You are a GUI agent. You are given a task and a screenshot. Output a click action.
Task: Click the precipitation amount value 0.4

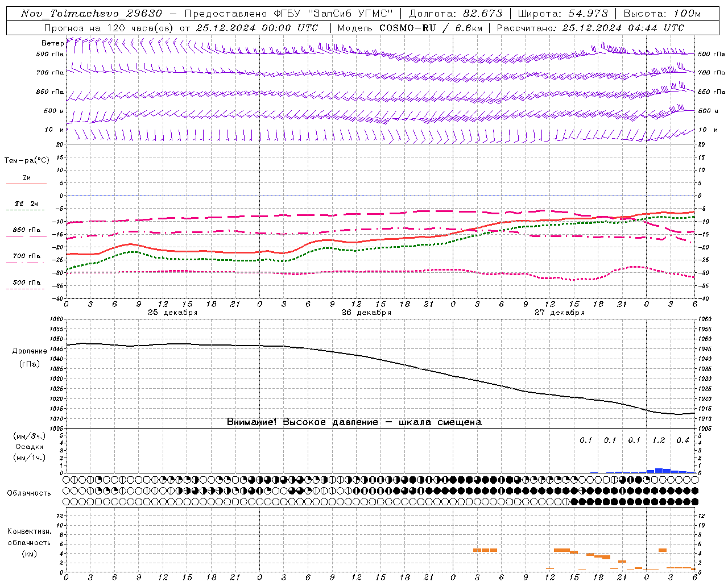(682, 440)
